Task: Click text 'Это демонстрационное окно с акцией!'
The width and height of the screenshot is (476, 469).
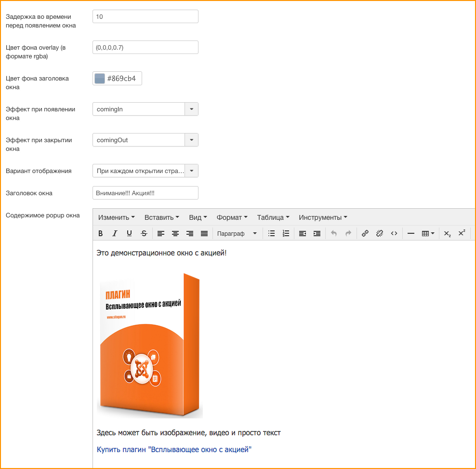Action: pos(161,253)
